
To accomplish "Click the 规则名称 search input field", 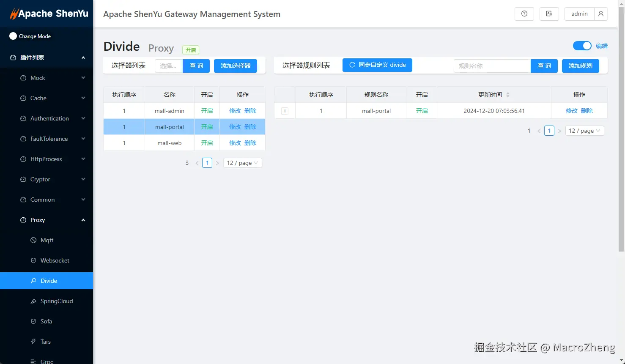I will pyautogui.click(x=492, y=66).
